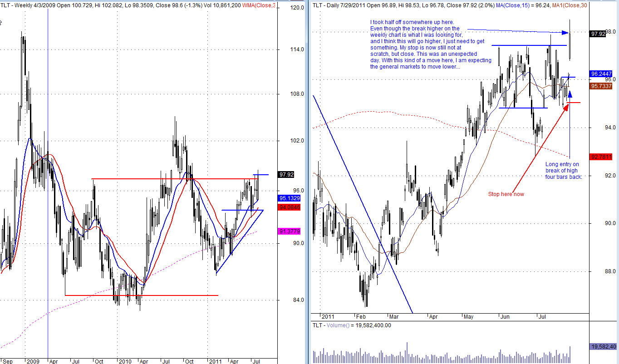The image size is (619, 364).
Task: Click the 2010 label on weekly time axis
Action: [125, 361]
